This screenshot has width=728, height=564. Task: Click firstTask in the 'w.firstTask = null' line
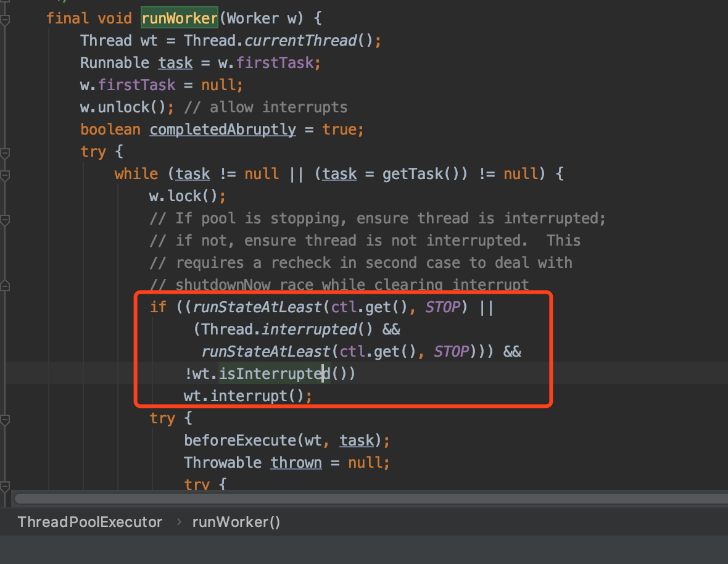coord(136,85)
